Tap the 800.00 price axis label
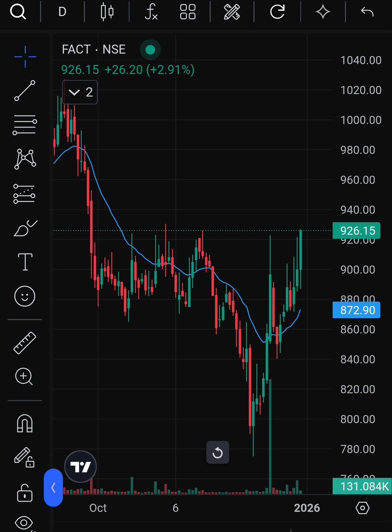This screenshot has height=532, width=392. 358,419
